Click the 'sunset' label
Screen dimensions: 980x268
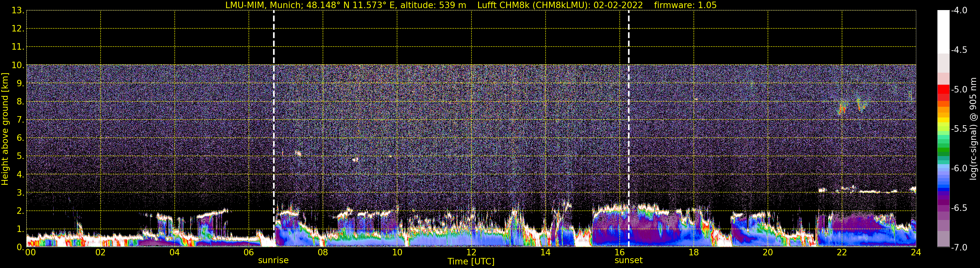(x=629, y=261)
